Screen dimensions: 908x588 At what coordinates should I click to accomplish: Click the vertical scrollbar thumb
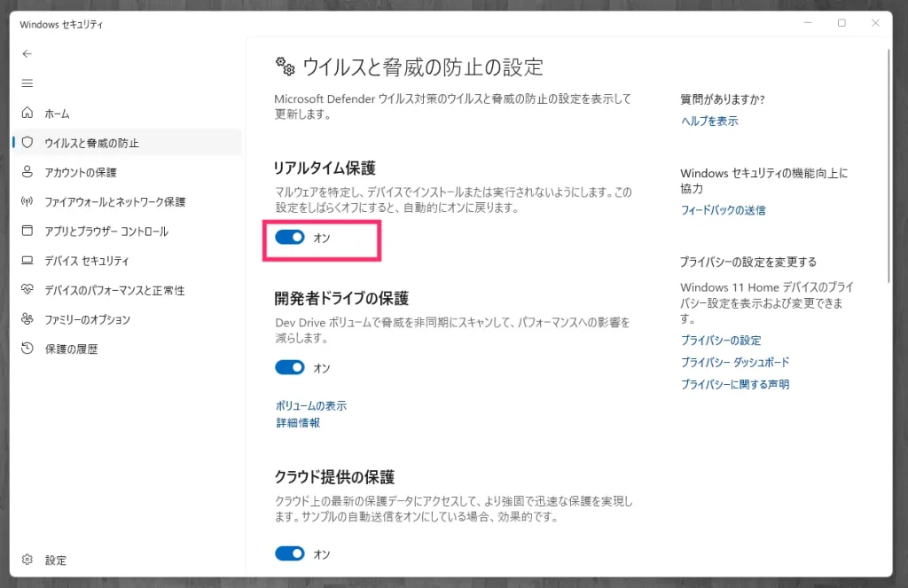tap(888, 166)
